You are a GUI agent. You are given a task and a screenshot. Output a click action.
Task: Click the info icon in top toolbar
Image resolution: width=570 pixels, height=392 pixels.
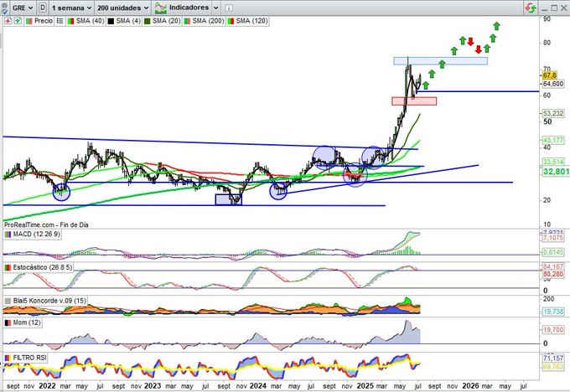(228, 8)
